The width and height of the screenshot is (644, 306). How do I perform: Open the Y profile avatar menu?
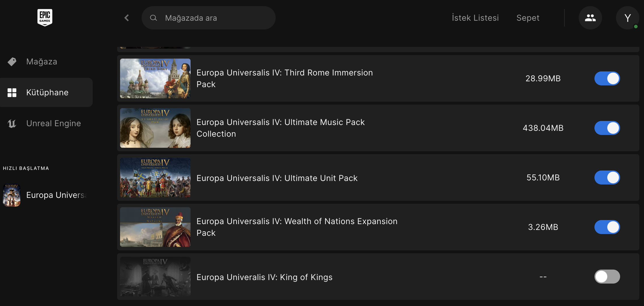coord(627,18)
